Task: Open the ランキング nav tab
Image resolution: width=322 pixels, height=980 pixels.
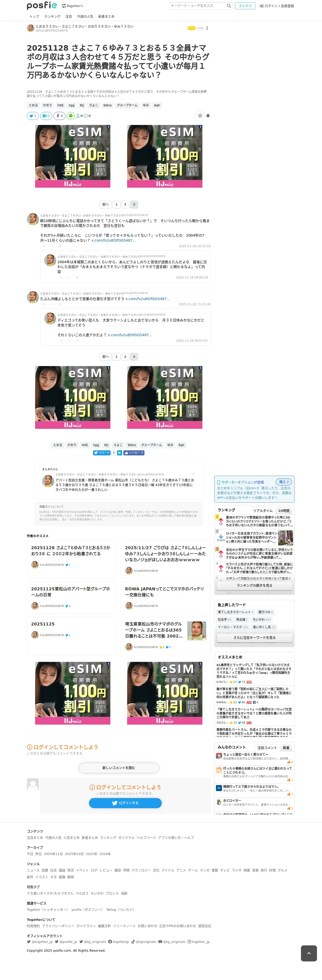Action: (52, 16)
